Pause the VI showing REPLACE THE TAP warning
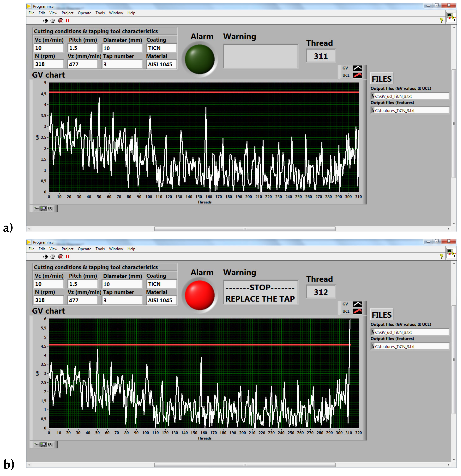 click(67, 257)
